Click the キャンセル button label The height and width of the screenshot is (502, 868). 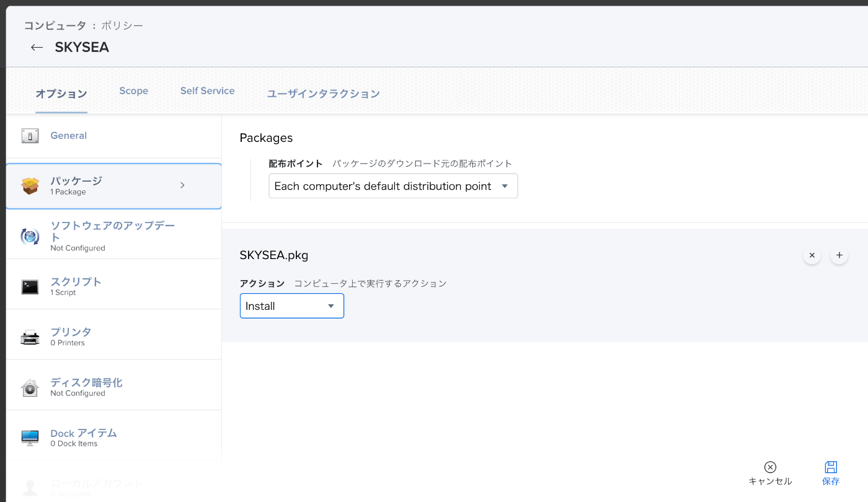770,482
